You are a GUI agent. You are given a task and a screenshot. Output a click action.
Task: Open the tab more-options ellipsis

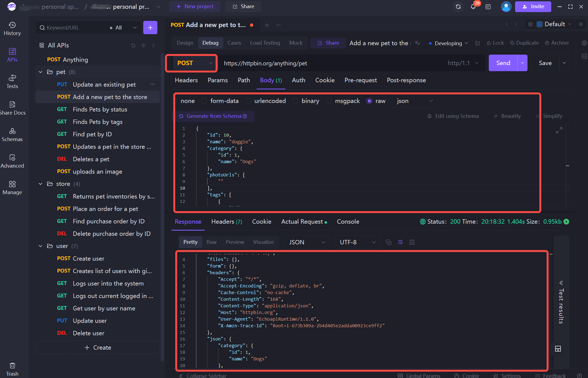(x=278, y=25)
